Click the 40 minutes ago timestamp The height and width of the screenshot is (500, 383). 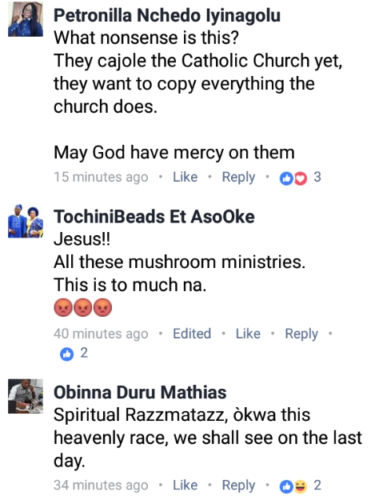[x=101, y=334]
